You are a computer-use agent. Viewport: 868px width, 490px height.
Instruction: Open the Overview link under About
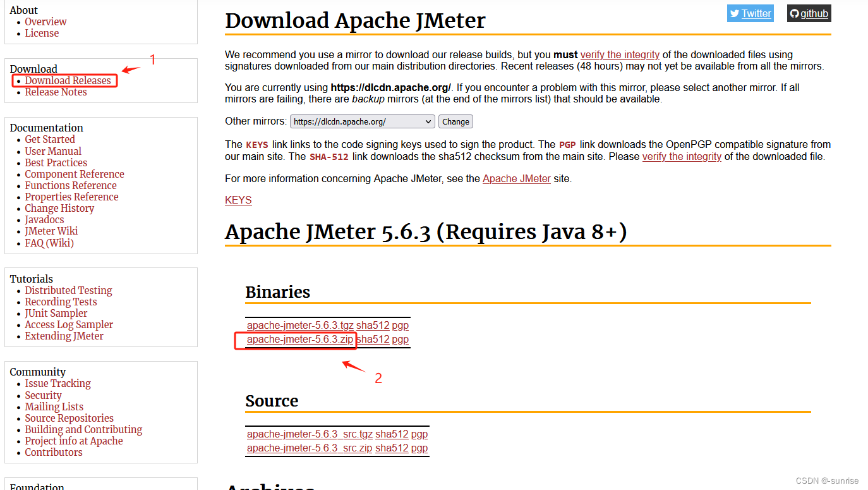(45, 21)
